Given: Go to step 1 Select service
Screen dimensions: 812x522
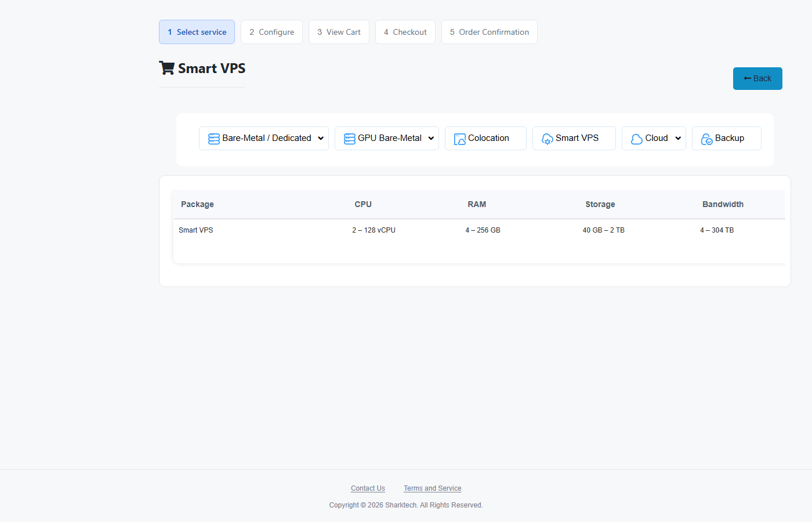Looking at the screenshot, I should (197, 32).
